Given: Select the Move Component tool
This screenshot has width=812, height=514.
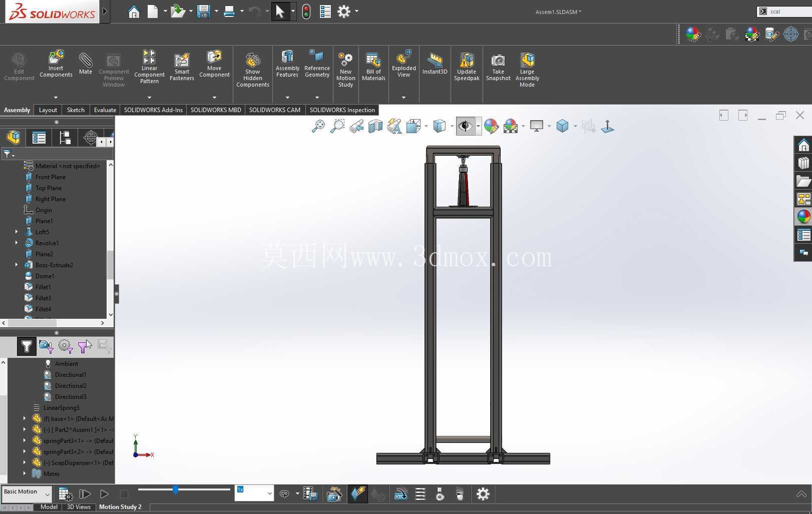Looking at the screenshot, I should 214,64.
